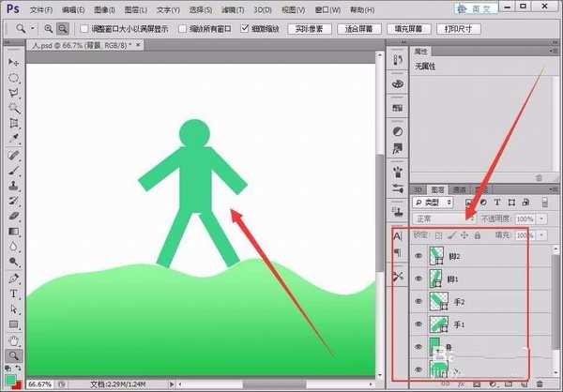
Task: Hide the 脚2 layer via eye icon
Action: 418,255
